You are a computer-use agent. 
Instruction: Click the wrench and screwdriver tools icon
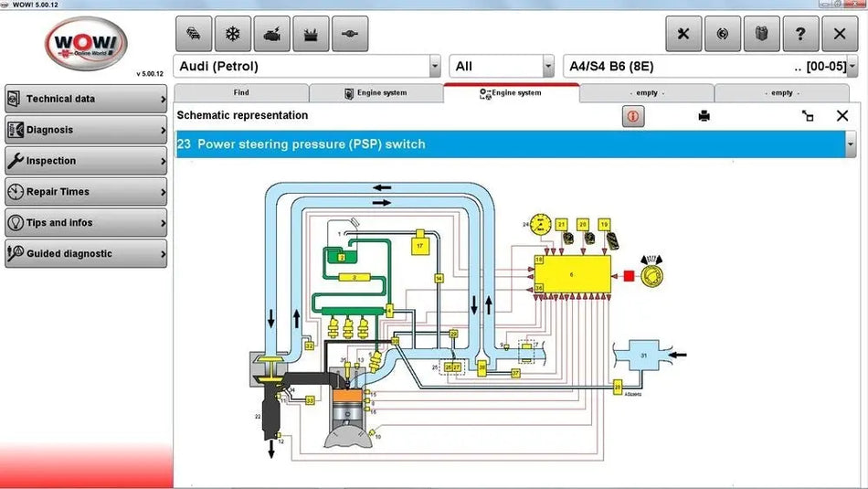coord(683,34)
